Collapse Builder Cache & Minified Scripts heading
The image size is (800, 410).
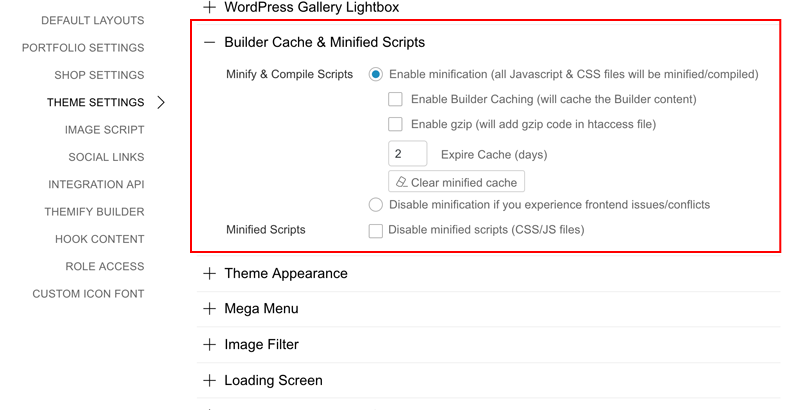click(x=324, y=42)
